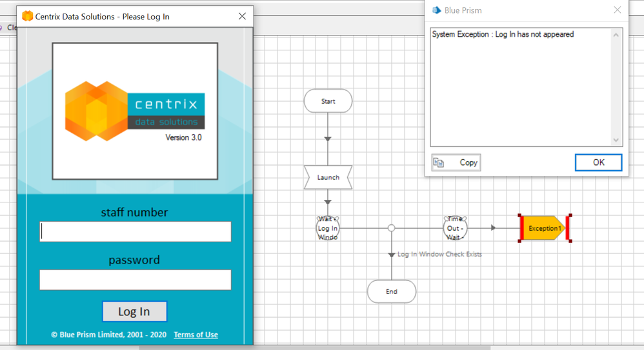
Task: Click the Log In Window Check Exists label
Action: coord(439,255)
